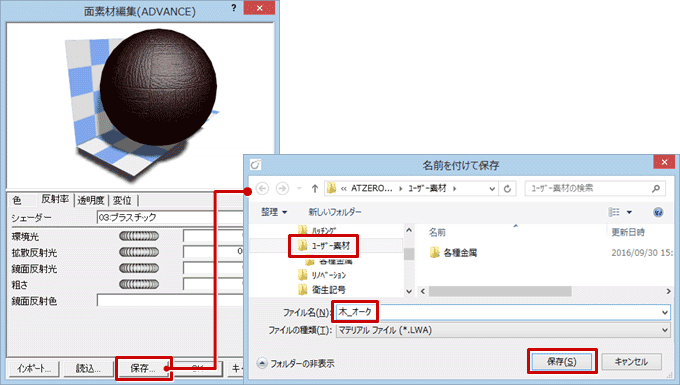Screen dimensions: 680x385
Task: Click the 保存(S) button
Action: point(562,362)
